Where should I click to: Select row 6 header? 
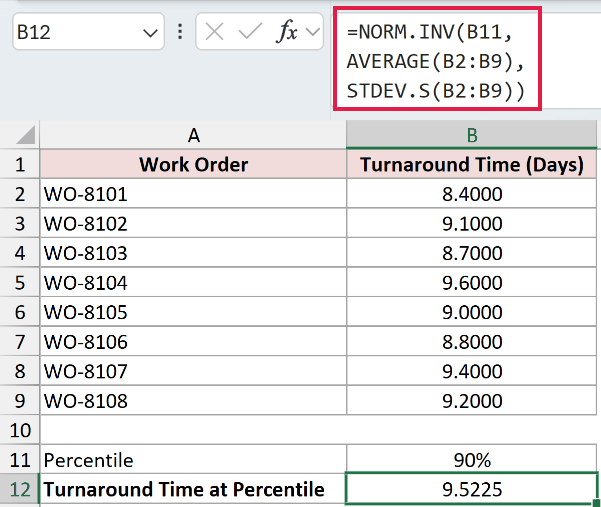click(20, 312)
